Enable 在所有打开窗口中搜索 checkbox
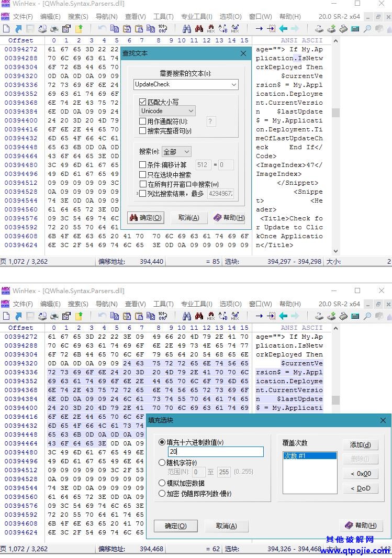 click(x=143, y=184)
